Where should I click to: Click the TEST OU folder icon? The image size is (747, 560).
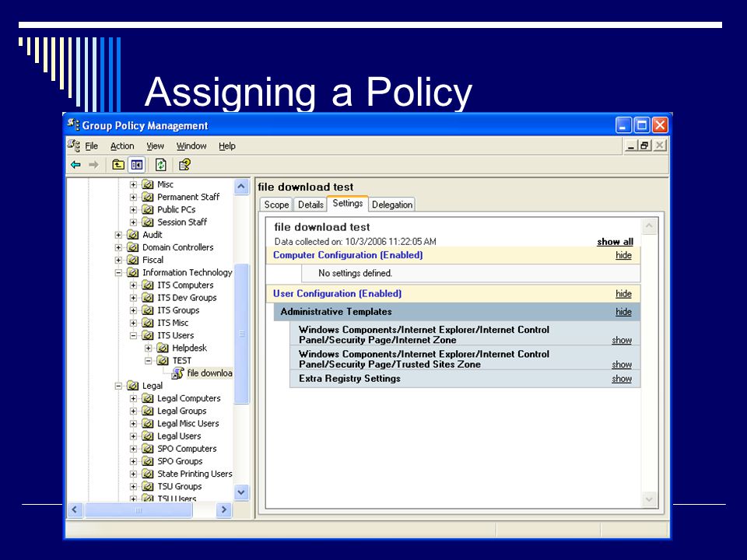163,360
